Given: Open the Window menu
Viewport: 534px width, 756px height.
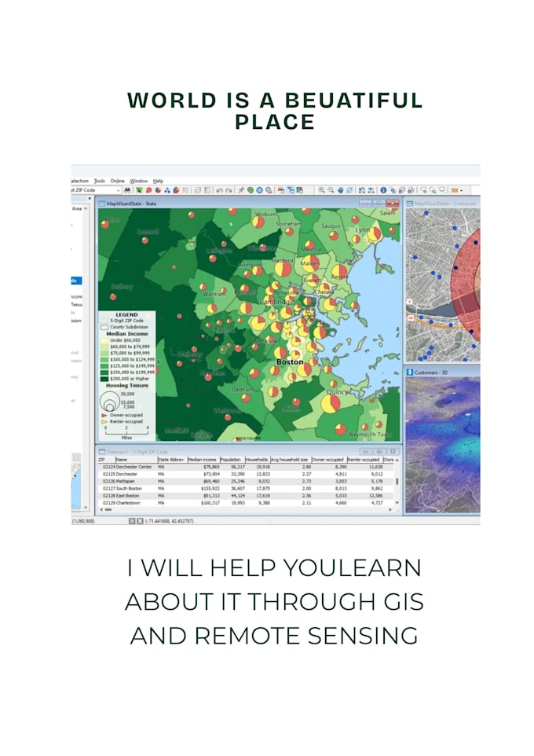Looking at the screenshot, I should pos(139,181).
